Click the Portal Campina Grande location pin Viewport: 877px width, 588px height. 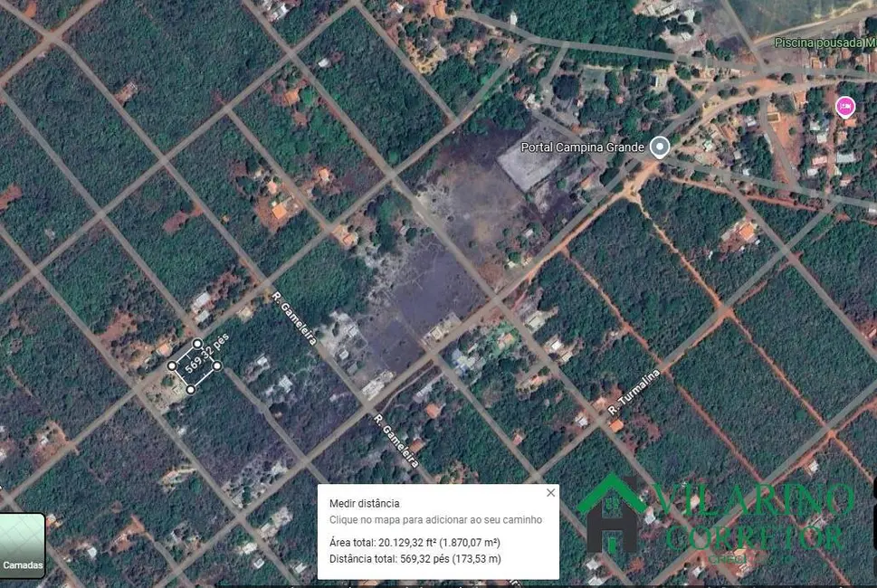coord(661,147)
